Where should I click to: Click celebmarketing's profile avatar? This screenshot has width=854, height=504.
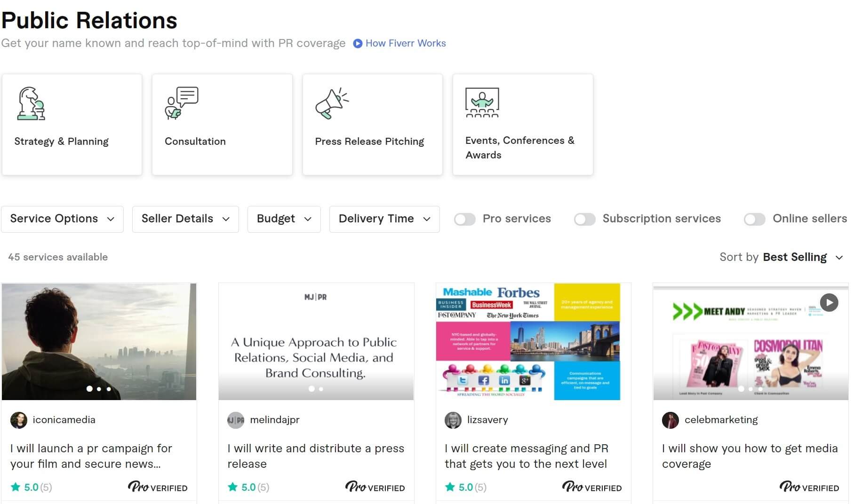coord(670,420)
